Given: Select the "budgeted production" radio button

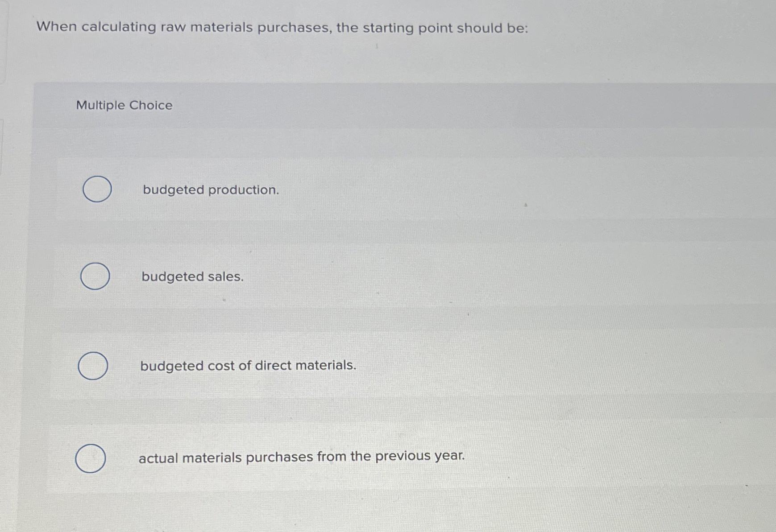Looking at the screenshot, I should (x=97, y=189).
